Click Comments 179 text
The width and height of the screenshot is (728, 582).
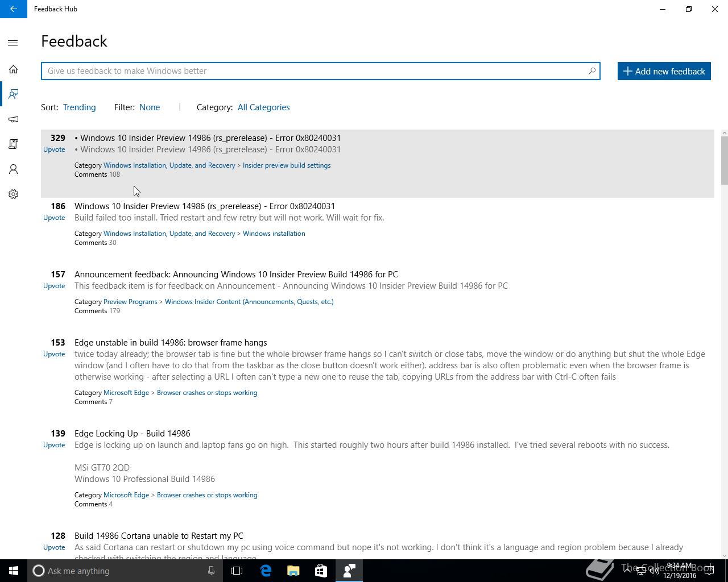tap(97, 311)
